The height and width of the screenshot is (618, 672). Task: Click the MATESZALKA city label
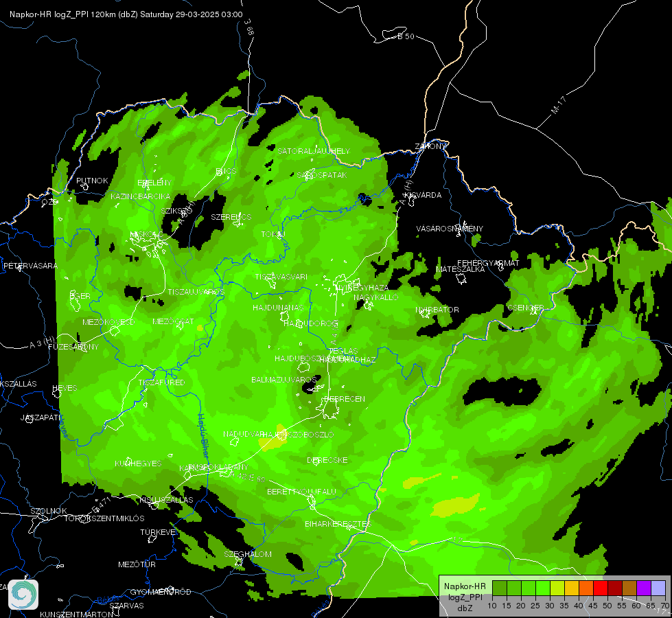click(x=461, y=269)
